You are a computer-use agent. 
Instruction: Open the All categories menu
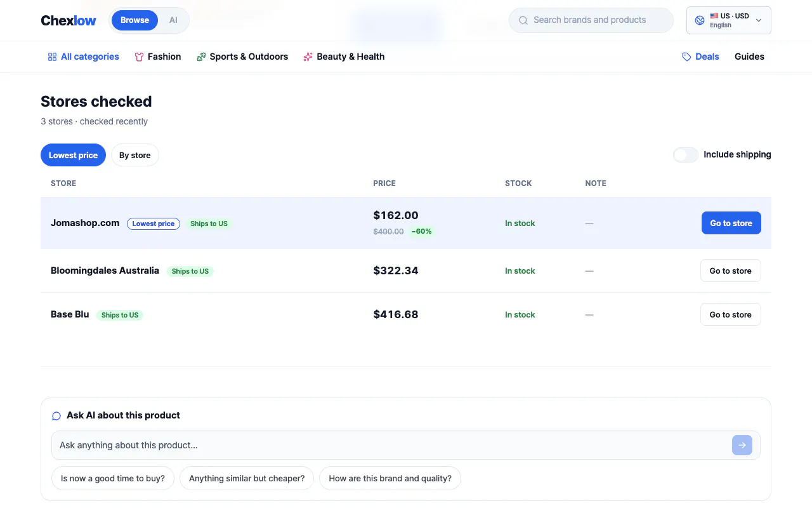pyautogui.click(x=83, y=57)
